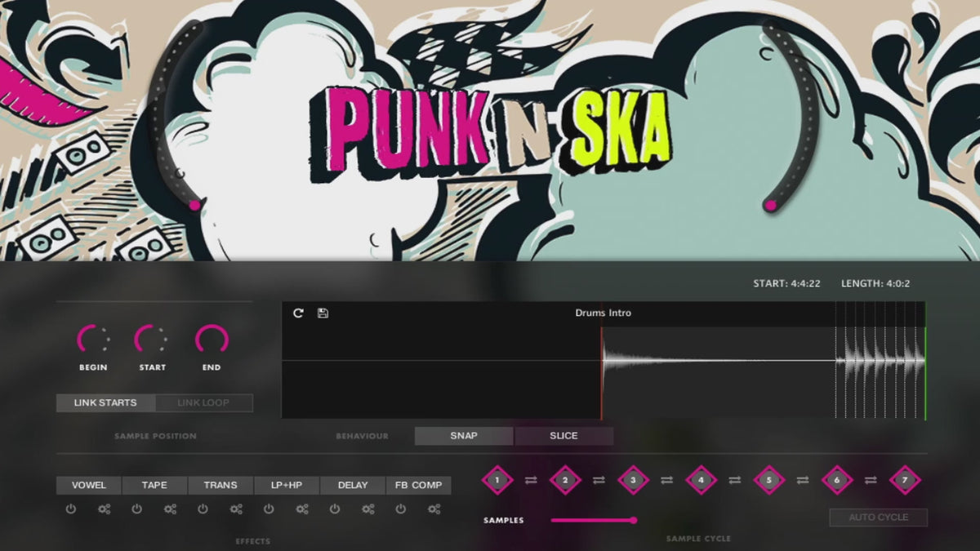
Task: Click the Auto Cycle button
Action: click(x=879, y=518)
